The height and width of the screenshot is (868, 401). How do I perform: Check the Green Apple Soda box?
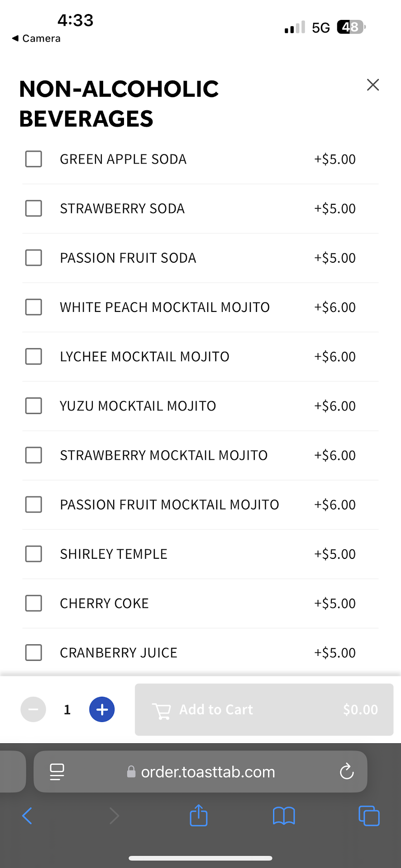point(33,159)
